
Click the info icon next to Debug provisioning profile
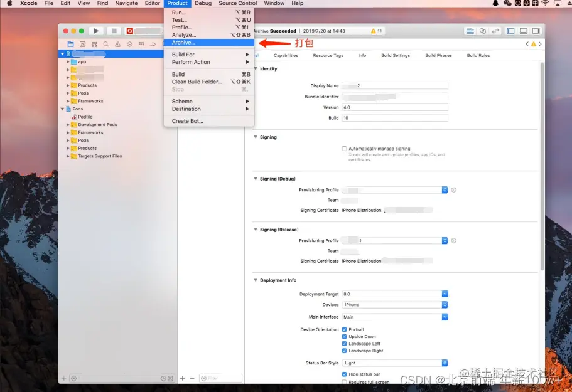[454, 190]
